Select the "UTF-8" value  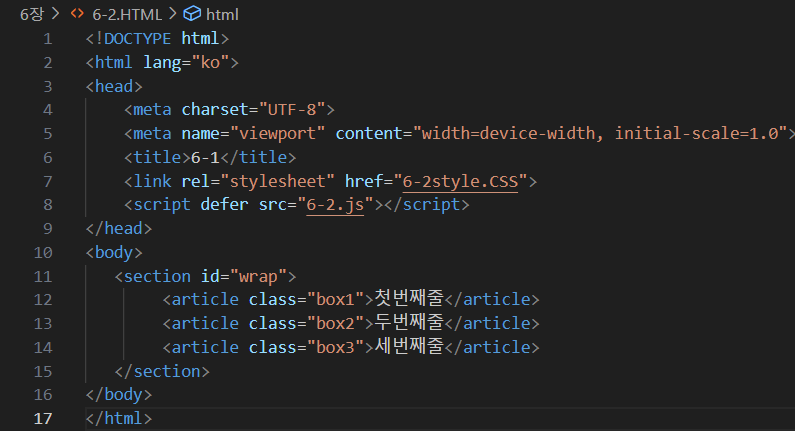coord(292,110)
